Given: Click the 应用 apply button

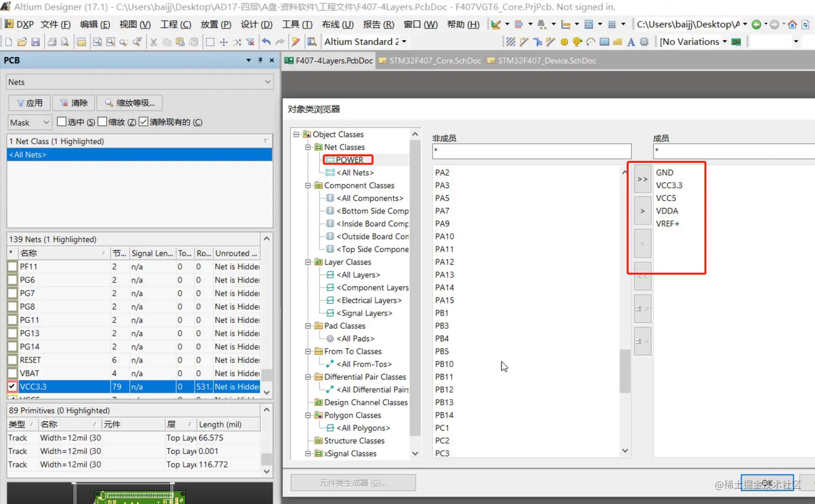Looking at the screenshot, I should [29, 103].
